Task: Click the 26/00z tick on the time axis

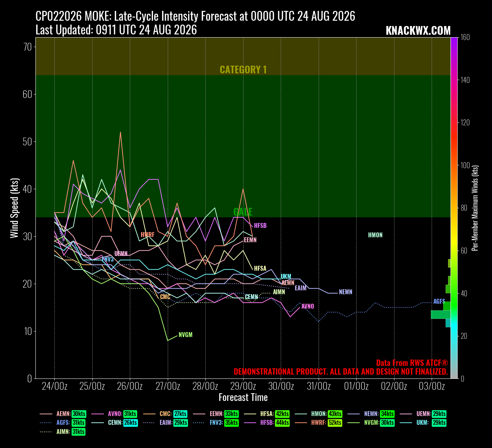Action: point(130,387)
